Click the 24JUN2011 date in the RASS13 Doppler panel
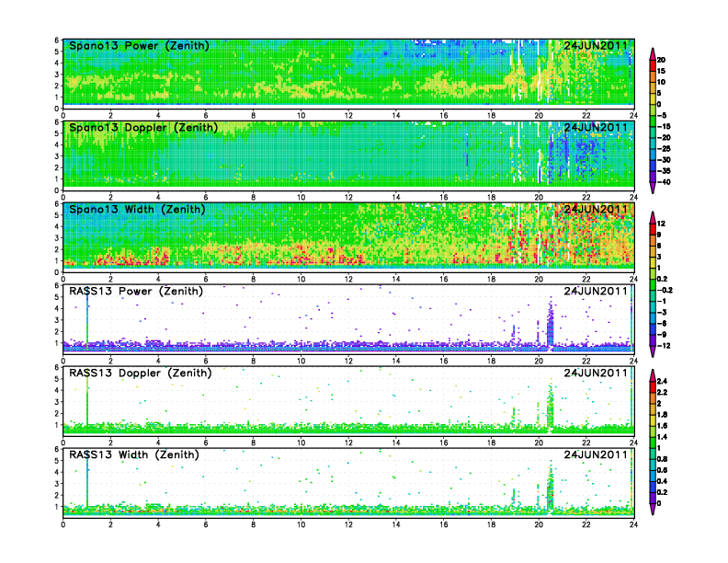The width and height of the screenshot is (728, 563). tap(596, 373)
